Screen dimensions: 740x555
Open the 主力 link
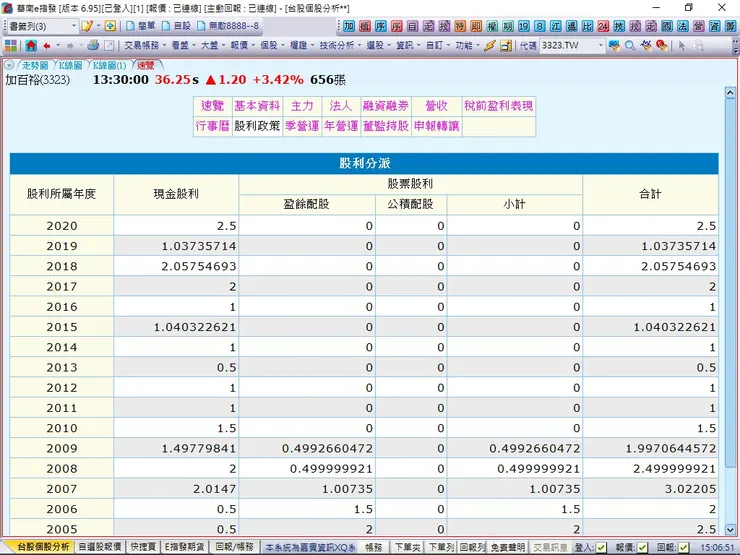(302, 106)
